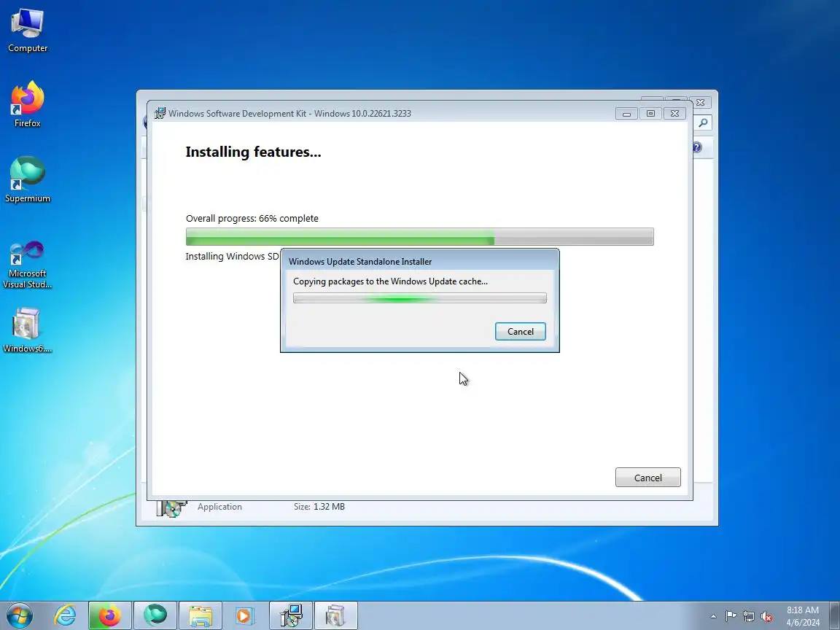Click the 'Installing features...' heading
Viewport: 840px width, 630px height.
tap(254, 152)
